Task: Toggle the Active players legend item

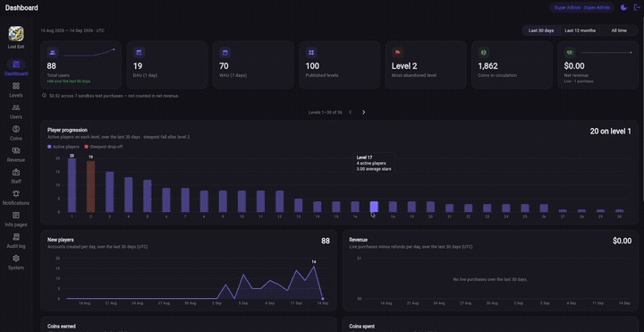Action: (x=64, y=147)
